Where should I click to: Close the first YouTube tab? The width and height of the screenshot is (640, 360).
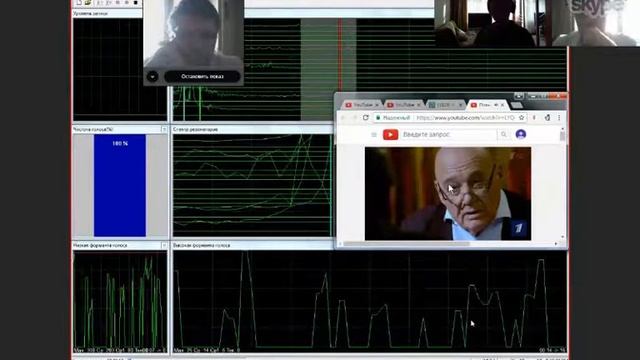(377, 105)
